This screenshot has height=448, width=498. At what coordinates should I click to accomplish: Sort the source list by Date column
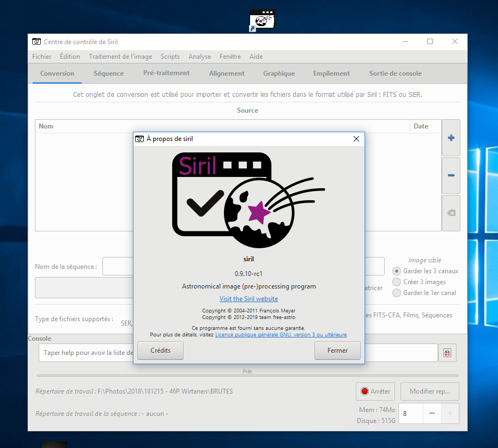[x=426, y=126]
